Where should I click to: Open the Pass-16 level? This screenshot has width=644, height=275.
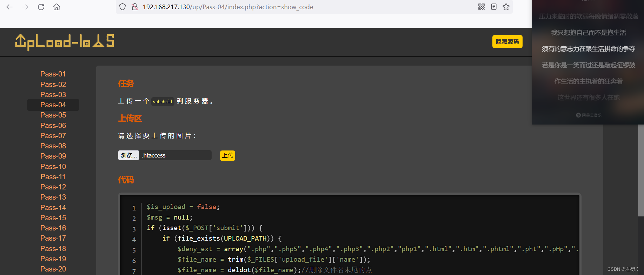click(x=53, y=228)
